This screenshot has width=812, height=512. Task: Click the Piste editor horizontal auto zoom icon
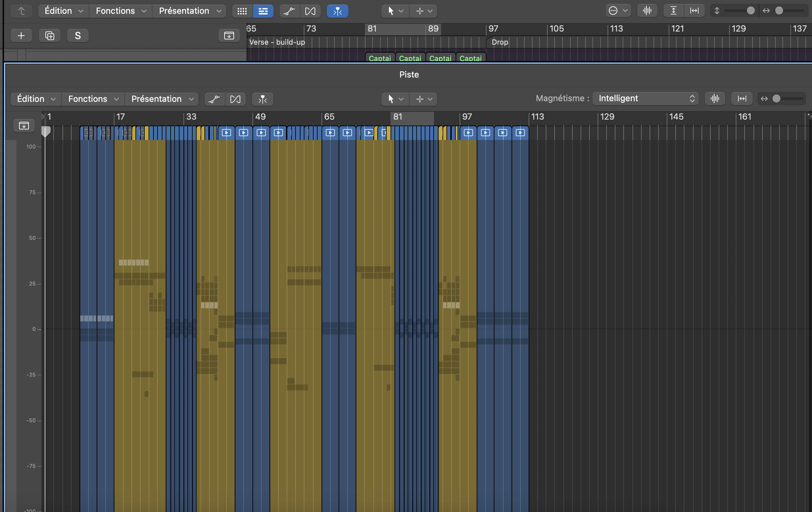point(742,99)
